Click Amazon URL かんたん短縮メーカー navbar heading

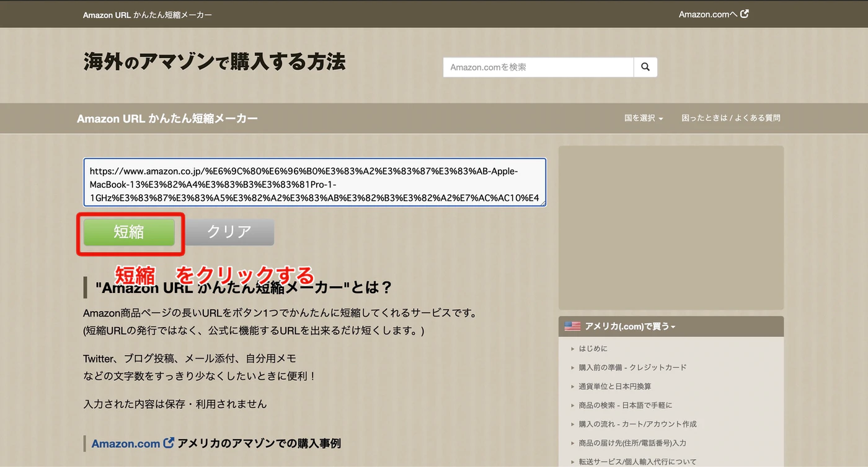pos(167,118)
